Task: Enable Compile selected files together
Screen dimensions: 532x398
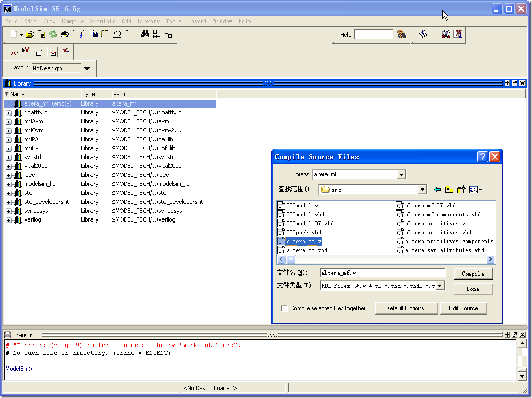Action: (284, 308)
